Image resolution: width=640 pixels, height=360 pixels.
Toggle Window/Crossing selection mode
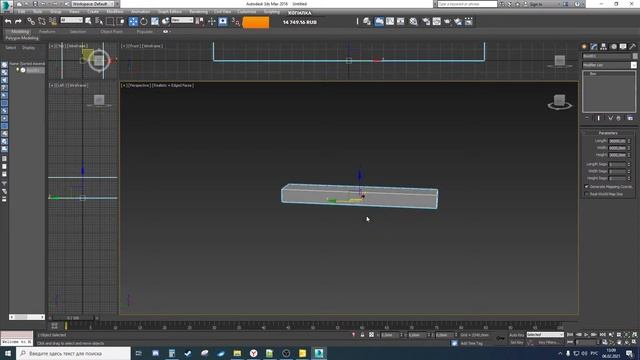point(121,22)
